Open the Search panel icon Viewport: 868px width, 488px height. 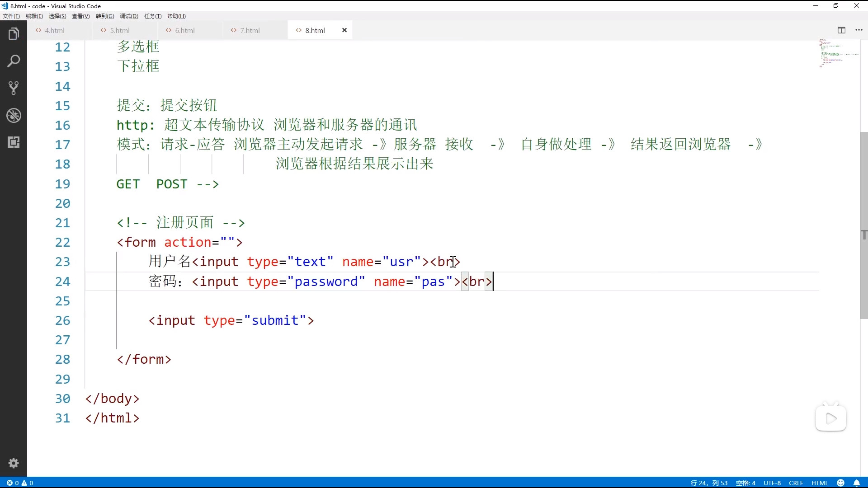tap(14, 61)
